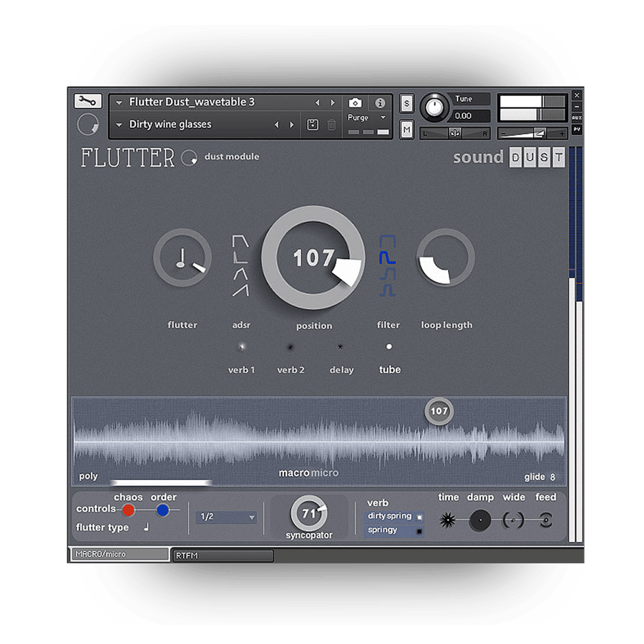Image resolution: width=644 pixels, height=644 pixels.
Task: Click the 107 position marker on waveform
Action: coord(439,411)
